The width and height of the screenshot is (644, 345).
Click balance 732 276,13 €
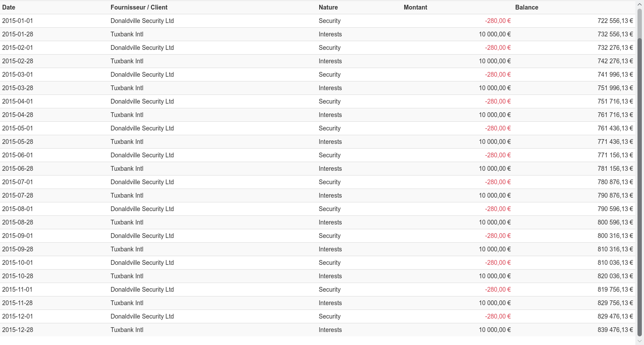coord(615,48)
